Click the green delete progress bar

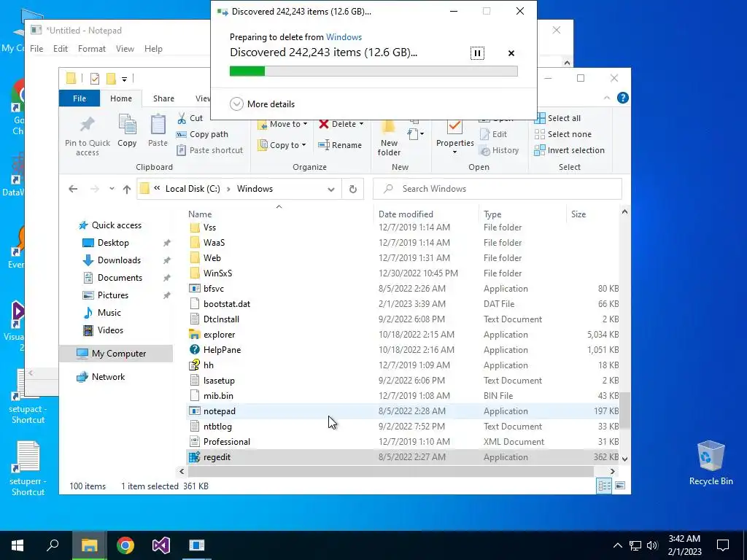pyautogui.click(x=373, y=71)
